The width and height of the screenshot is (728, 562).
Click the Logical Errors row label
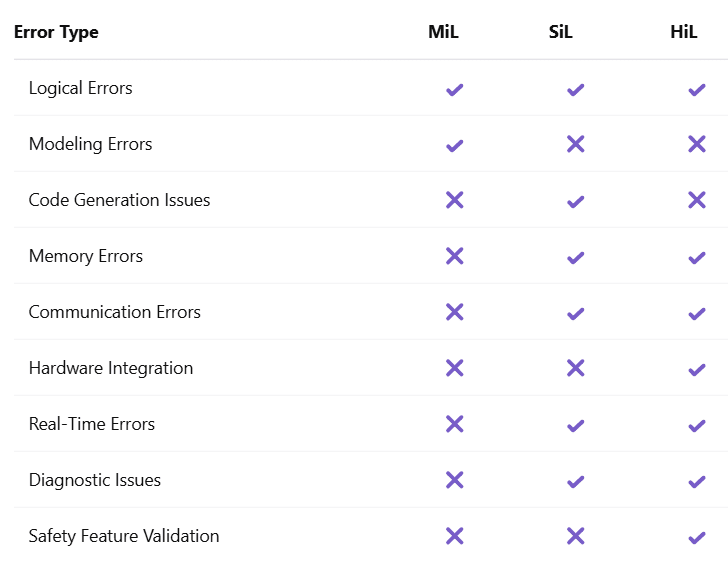click(80, 88)
